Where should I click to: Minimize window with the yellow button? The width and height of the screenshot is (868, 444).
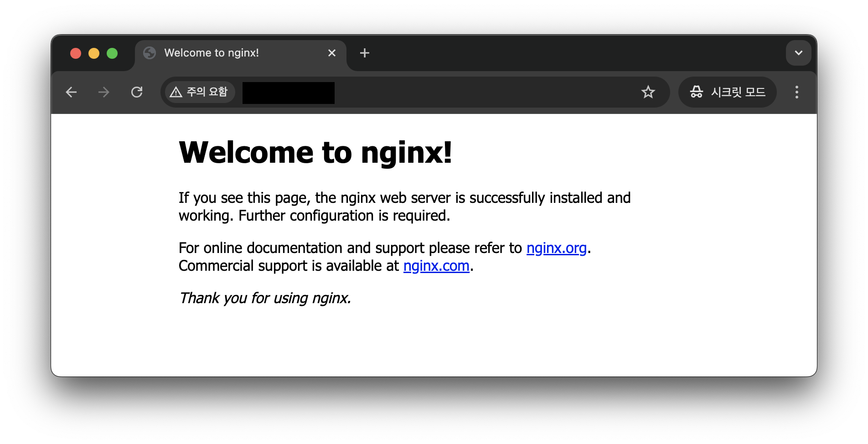(94, 53)
